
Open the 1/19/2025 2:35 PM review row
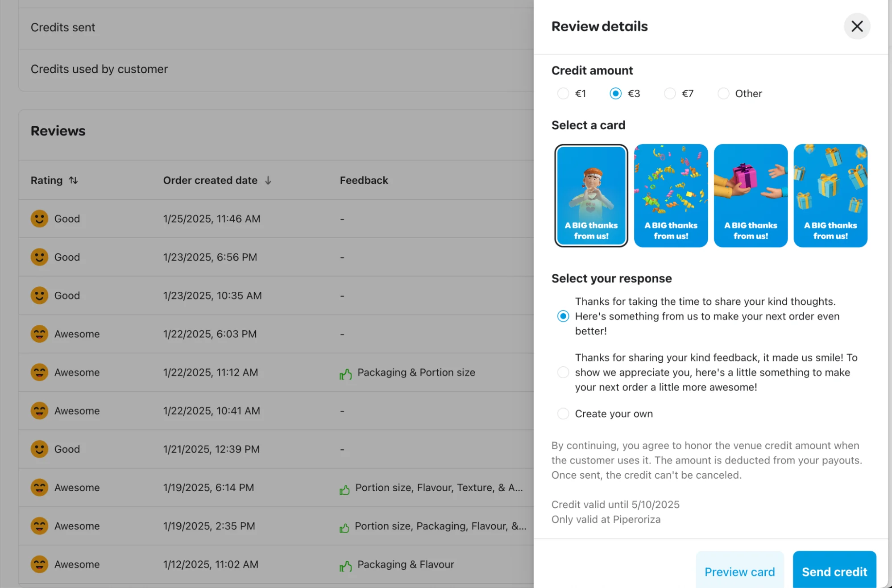tap(209, 526)
